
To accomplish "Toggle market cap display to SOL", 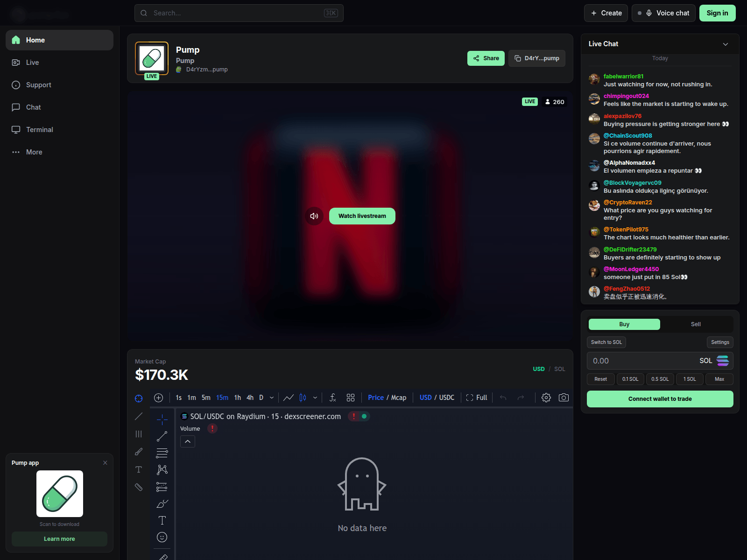I will pos(560,369).
